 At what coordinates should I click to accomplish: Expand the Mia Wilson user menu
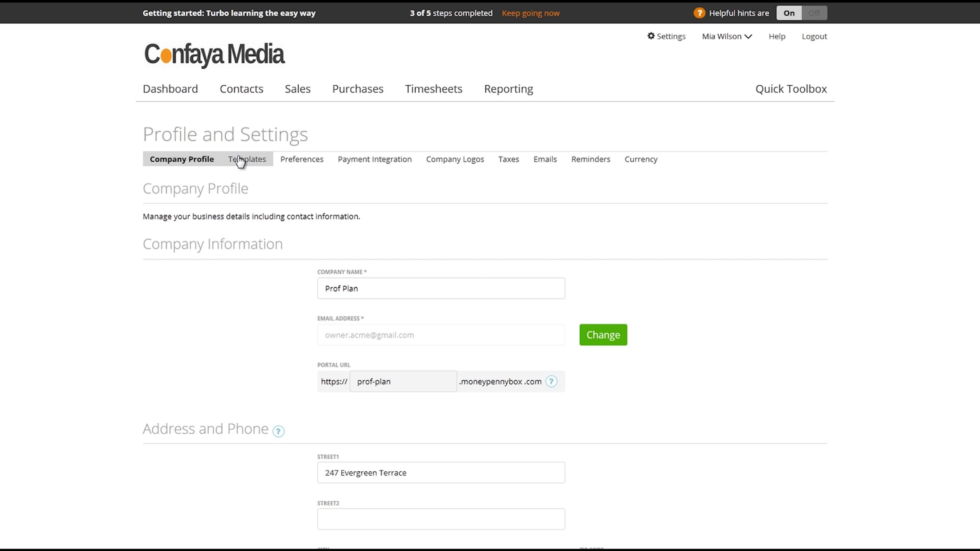point(727,36)
